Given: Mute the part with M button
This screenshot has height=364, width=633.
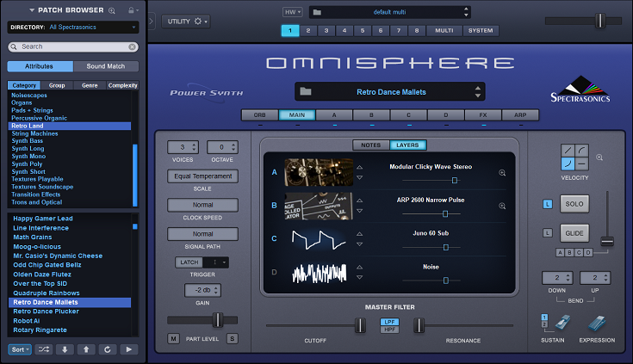Looking at the screenshot, I should pyautogui.click(x=173, y=339).
